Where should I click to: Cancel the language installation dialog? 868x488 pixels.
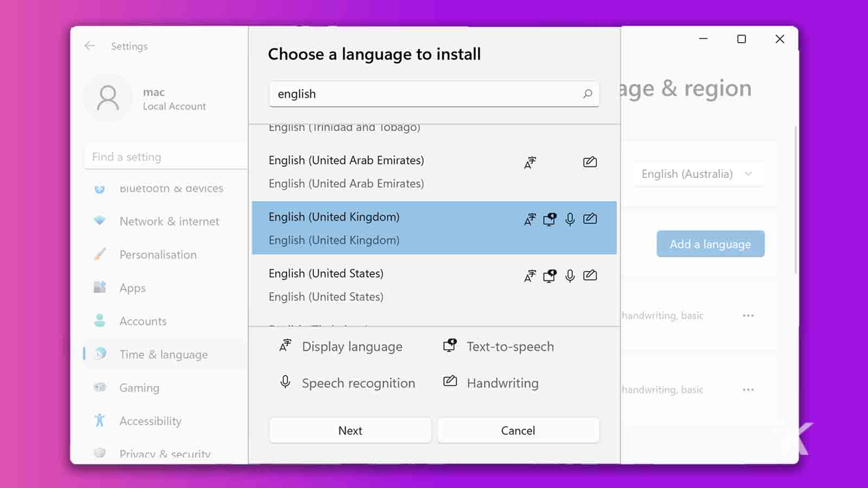(518, 430)
